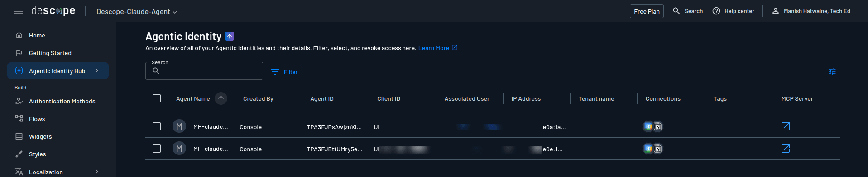Click the Agent ID column header
868x177 pixels.
coord(322,98)
